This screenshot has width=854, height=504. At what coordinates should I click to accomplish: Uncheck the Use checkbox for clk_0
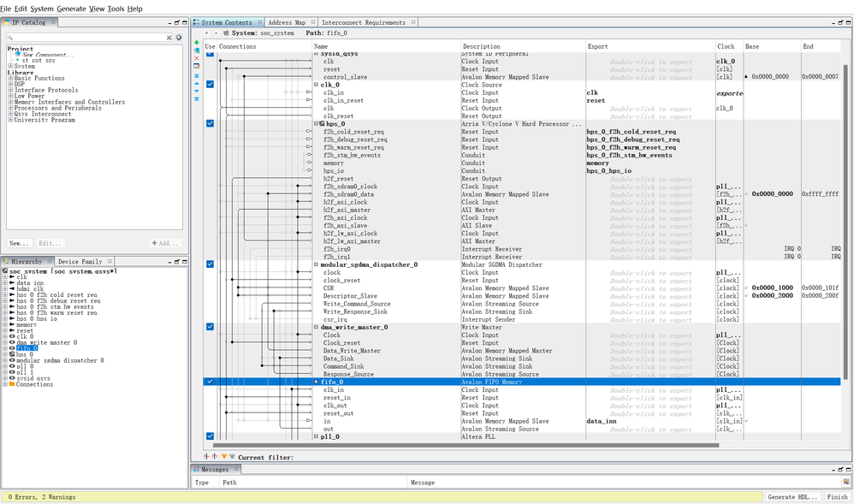(x=211, y=85)
